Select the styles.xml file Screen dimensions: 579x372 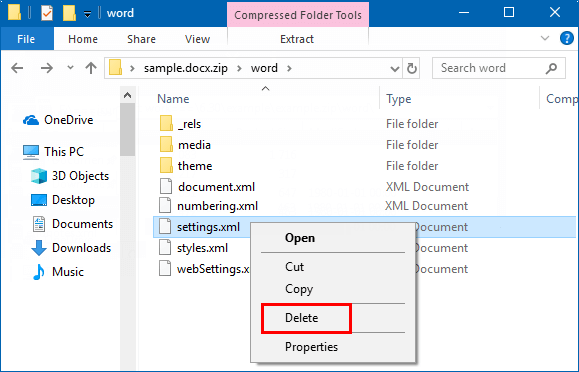pos(202,248)
